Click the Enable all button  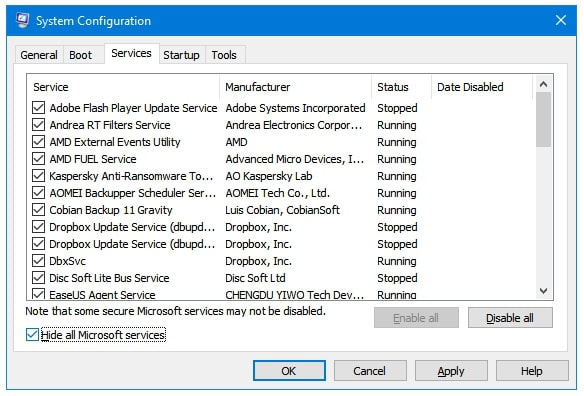tap(416, 318)
